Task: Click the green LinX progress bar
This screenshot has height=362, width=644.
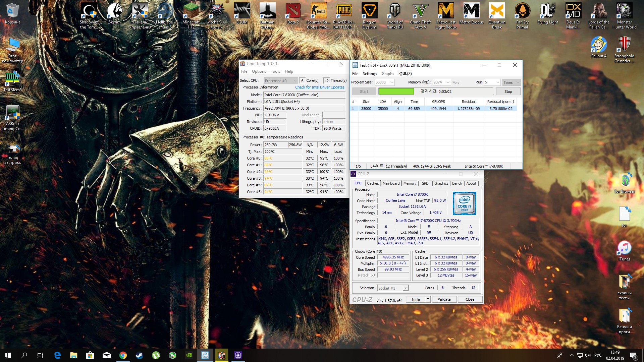Action: coord(396,92)
